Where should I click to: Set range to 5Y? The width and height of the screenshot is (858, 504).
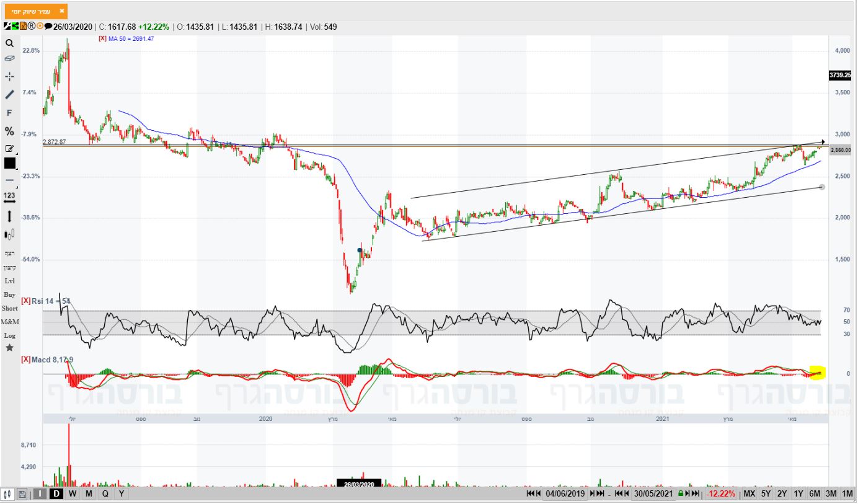click(x=766, y=494)
